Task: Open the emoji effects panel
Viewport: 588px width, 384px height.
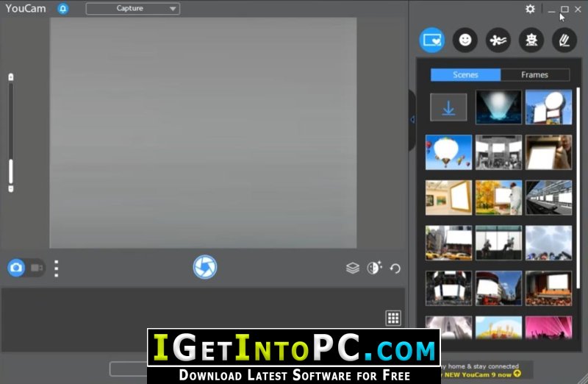Action: (x=465, y=40)
